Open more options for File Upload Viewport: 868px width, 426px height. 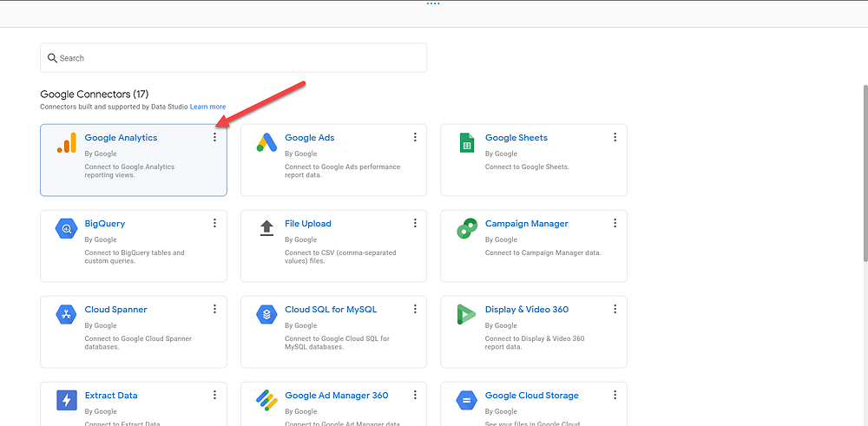pos(415,223)
